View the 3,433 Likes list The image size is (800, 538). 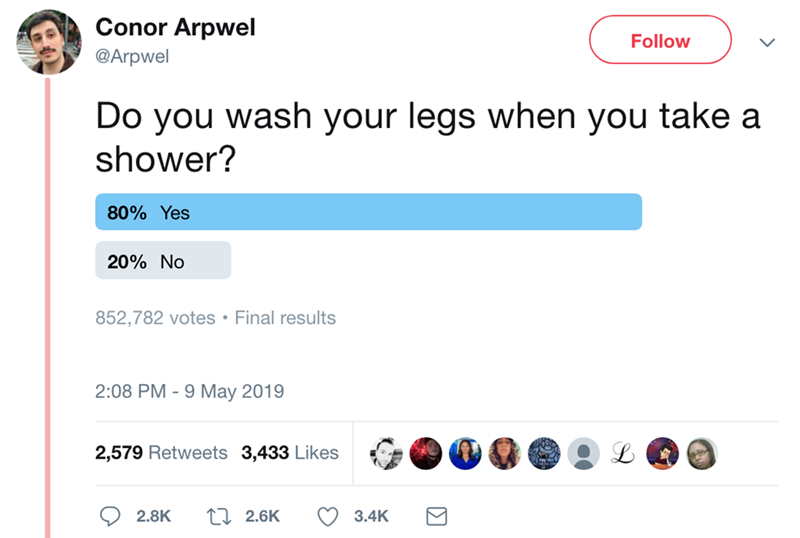[x=290, y=453]
